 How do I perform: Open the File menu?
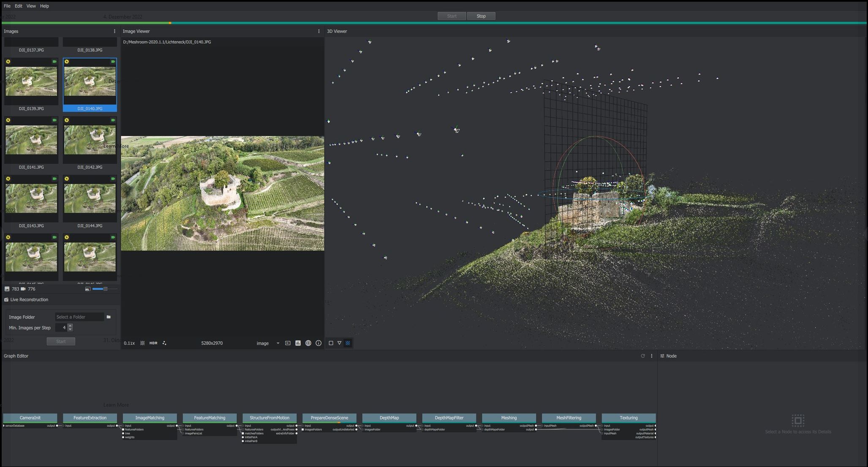coord(7,6)
